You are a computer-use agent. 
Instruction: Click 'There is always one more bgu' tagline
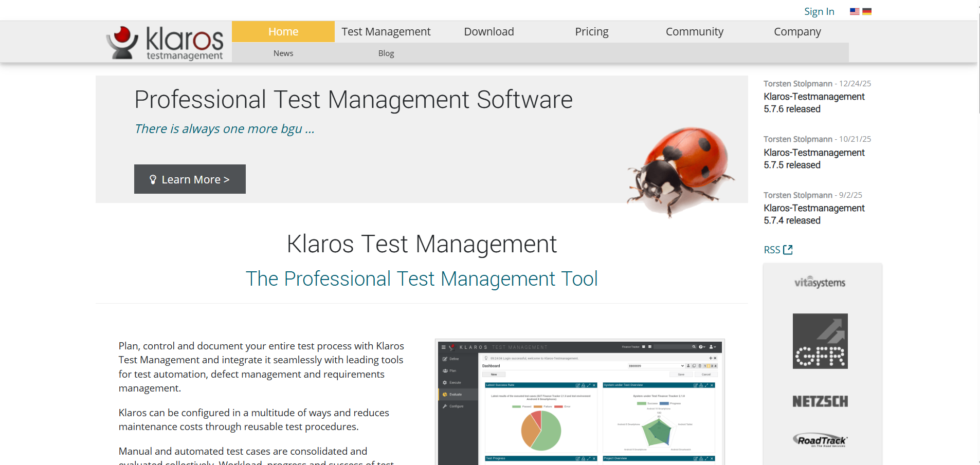(x=224, y=128)
